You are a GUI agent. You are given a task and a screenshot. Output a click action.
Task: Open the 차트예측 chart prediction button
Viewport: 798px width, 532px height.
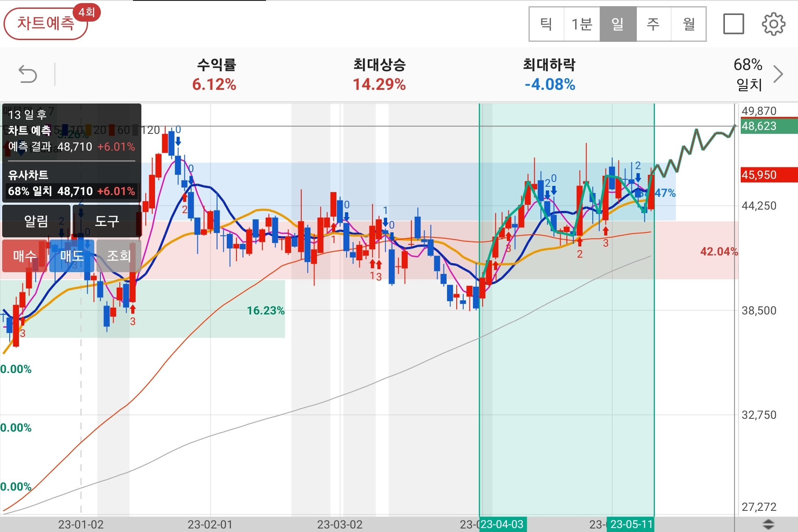(x=46, y=24)
